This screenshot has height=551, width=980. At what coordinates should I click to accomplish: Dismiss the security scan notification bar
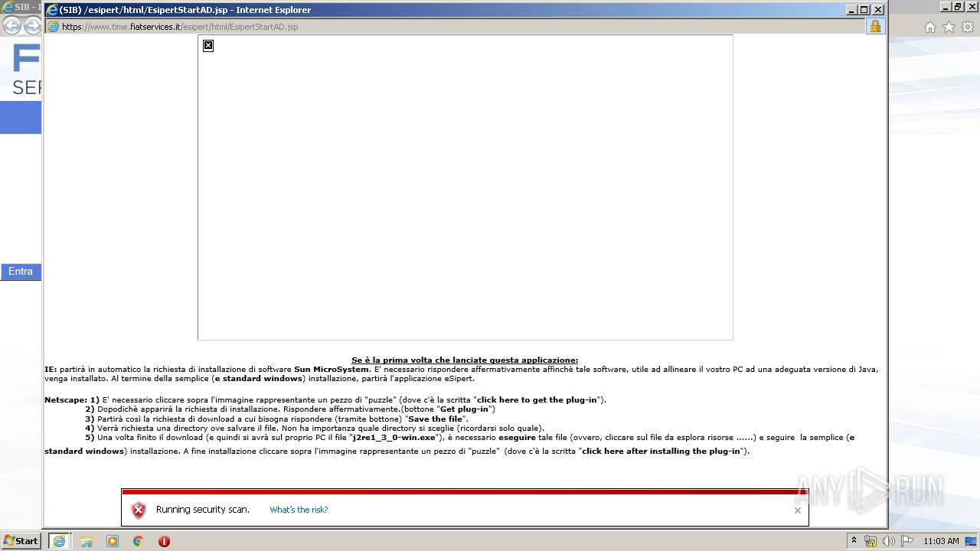(797, 510)
